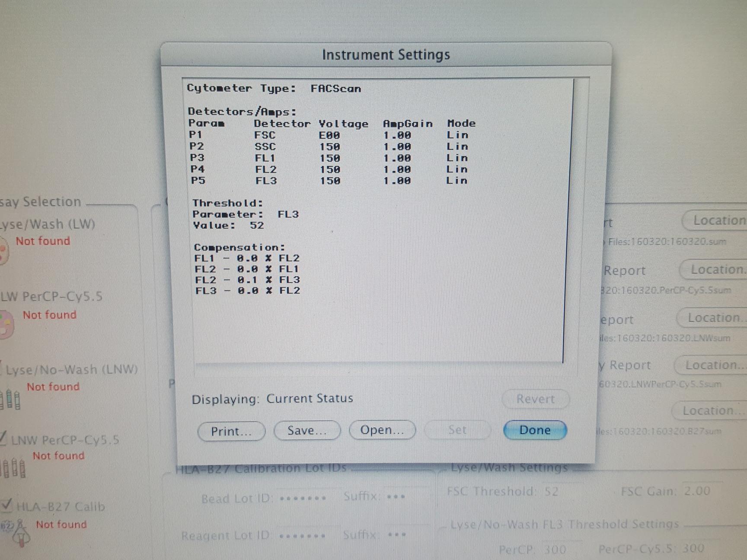Click Location button above 160320.PerCP-Cy5.5sum path
Viewport: 747px width, 560px height.
pos(713,270)
